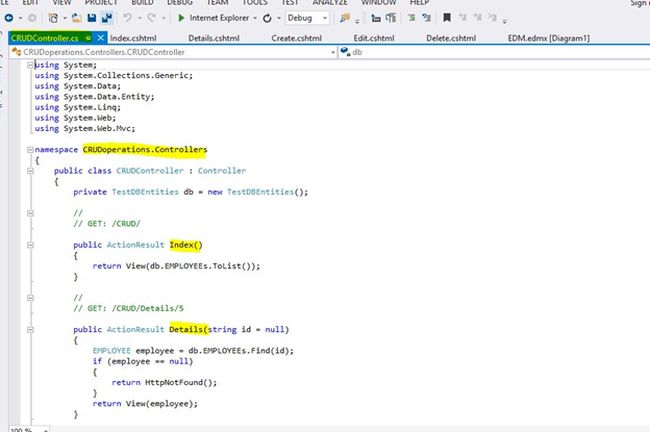Close the CRUDController.cs tab
The width and height of the screenshot is (650, 432).
(100, 38)
